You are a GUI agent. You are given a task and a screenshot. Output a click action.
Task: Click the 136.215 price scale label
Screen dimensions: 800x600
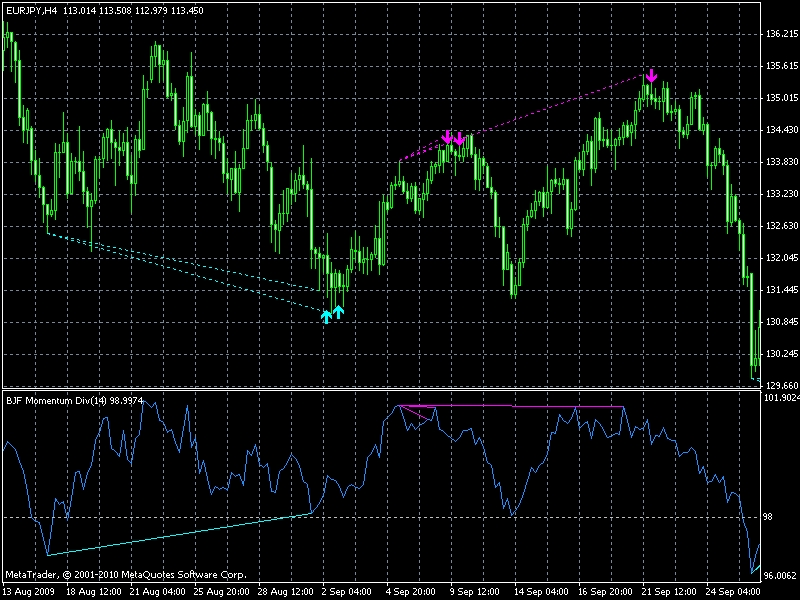pyautogui.click(x=778, y=34)
